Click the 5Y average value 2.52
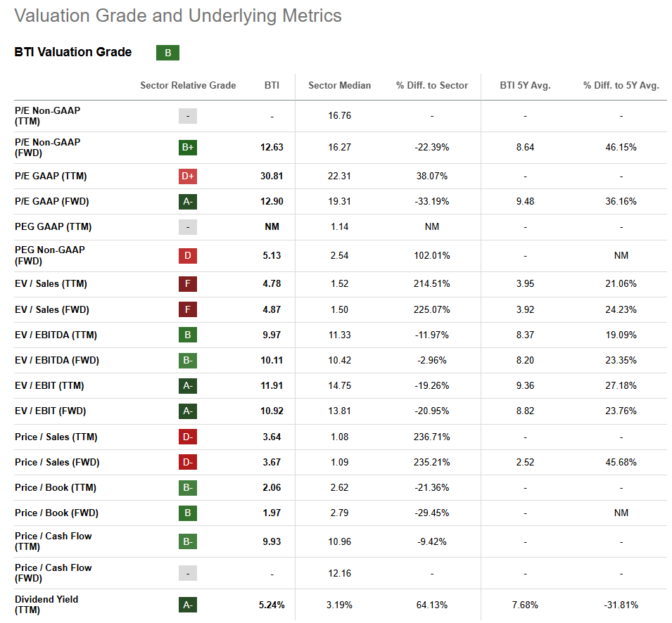The image size is (672, 623). point(525,462)
